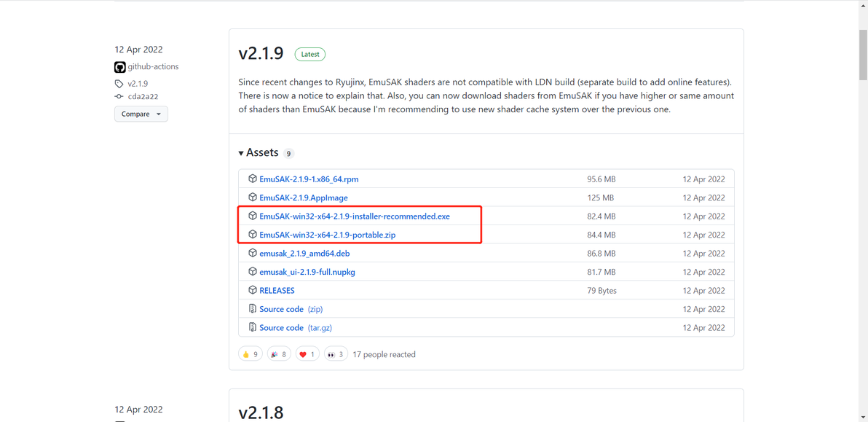This screenshot has width=868, height=422.
Task: Click package icon beside EmuSAK rpm file
Action: 253,179
